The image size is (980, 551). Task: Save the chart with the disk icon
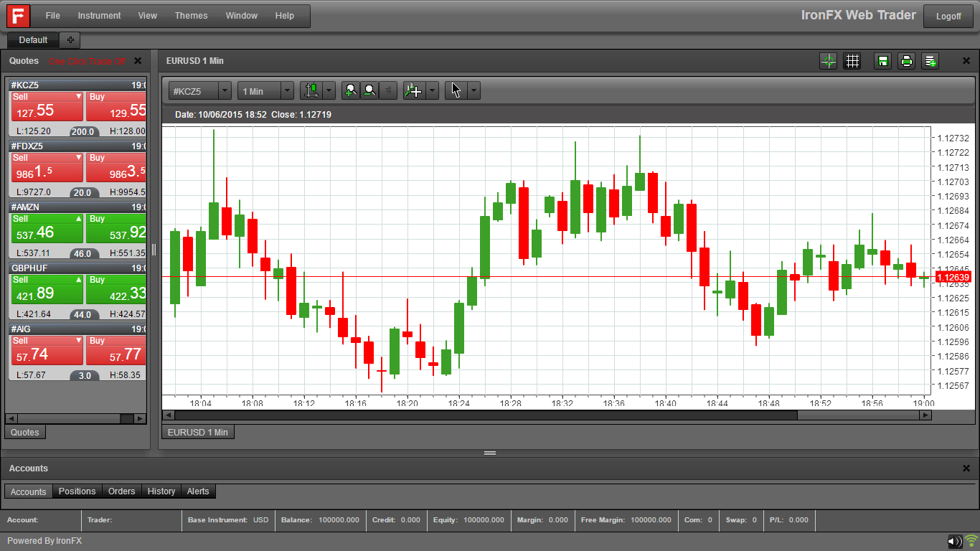(x=883, y=61)
